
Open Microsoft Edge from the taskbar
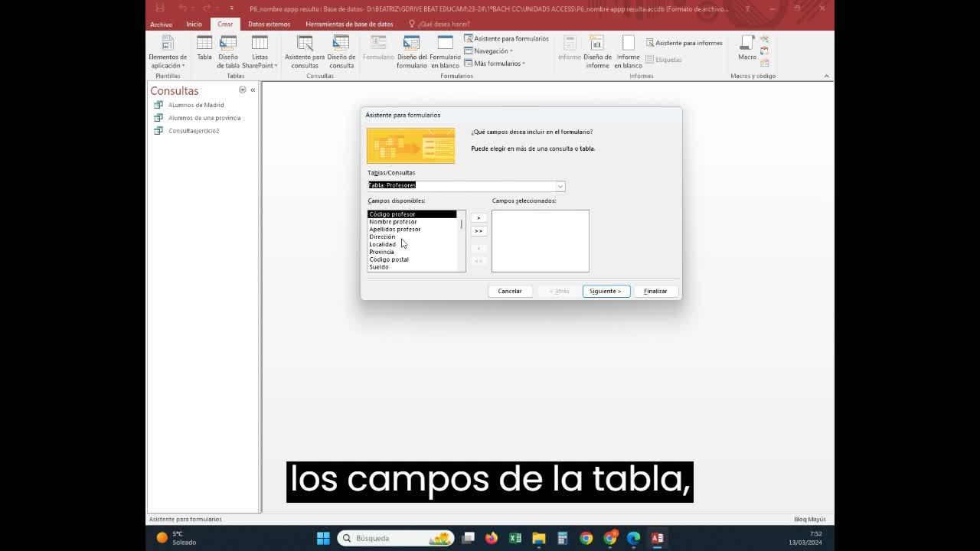pyautogui.click(x=634, y=538)
